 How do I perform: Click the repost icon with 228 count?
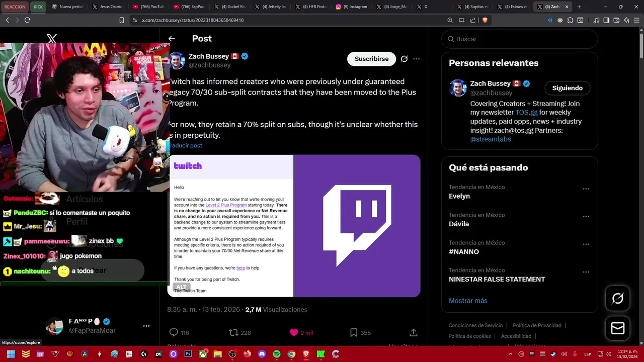[x=233, y=332]
